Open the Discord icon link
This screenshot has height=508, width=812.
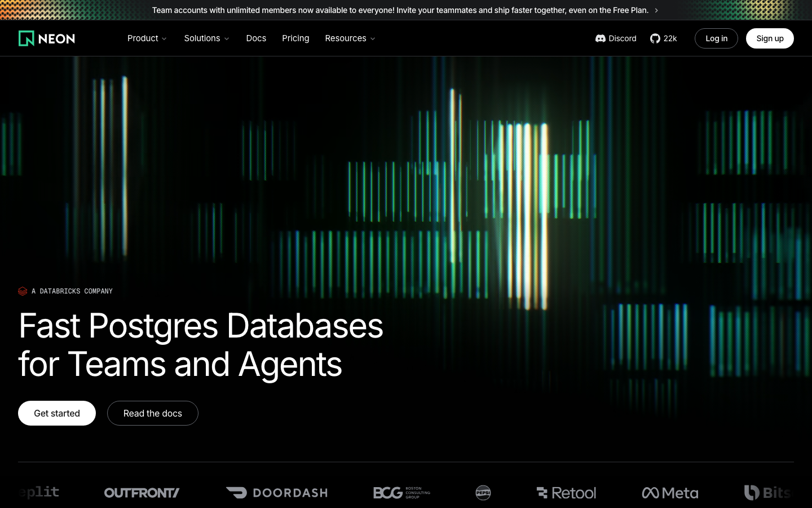pos(601,38)
